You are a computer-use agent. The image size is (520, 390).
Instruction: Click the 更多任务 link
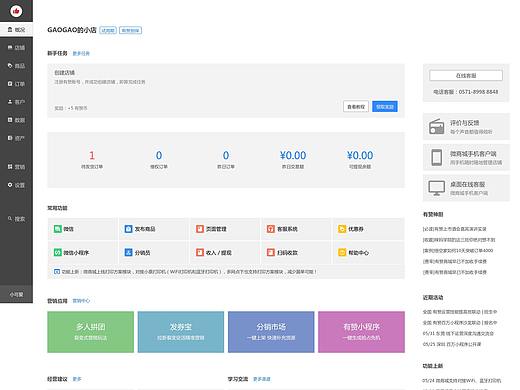[81, 53]
